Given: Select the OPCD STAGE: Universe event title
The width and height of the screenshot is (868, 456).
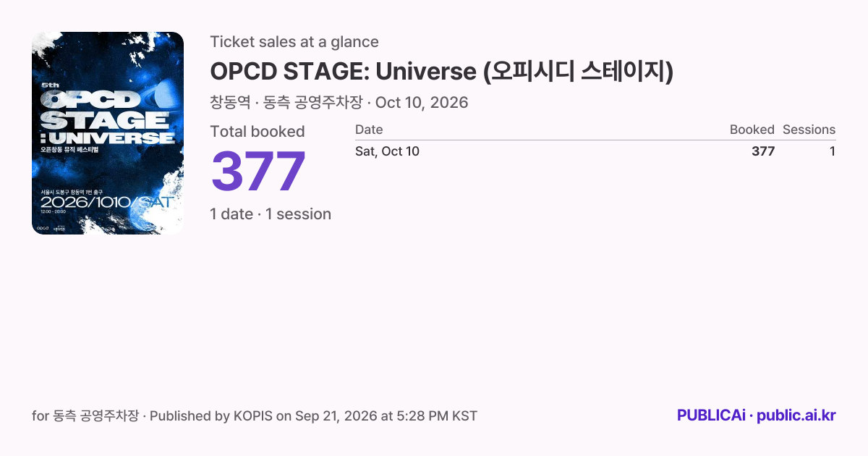Looking at the screenshot, I should point(442,72).
